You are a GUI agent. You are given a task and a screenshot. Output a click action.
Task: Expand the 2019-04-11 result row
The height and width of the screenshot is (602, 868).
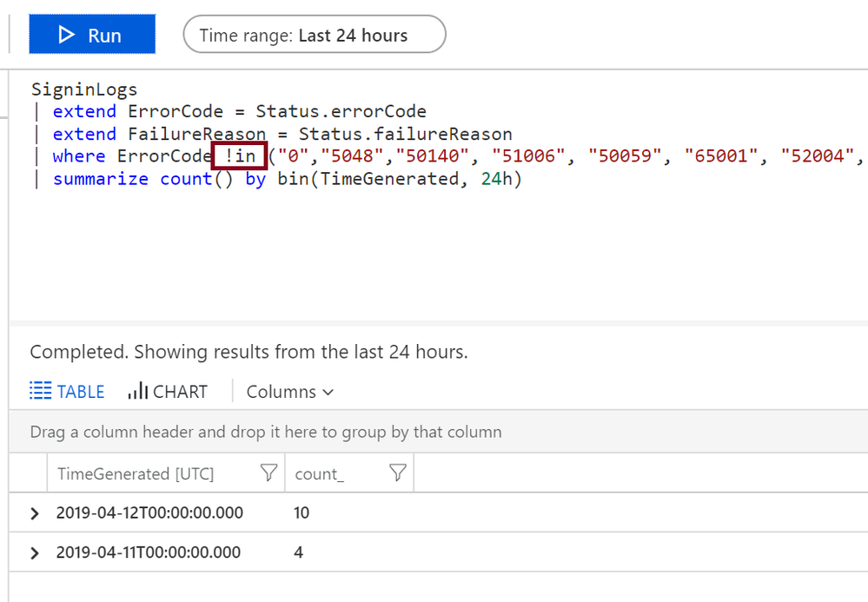pos(35,552)
